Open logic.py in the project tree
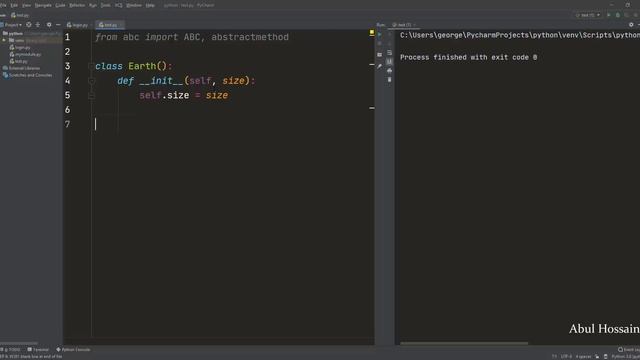 [20, 47]
